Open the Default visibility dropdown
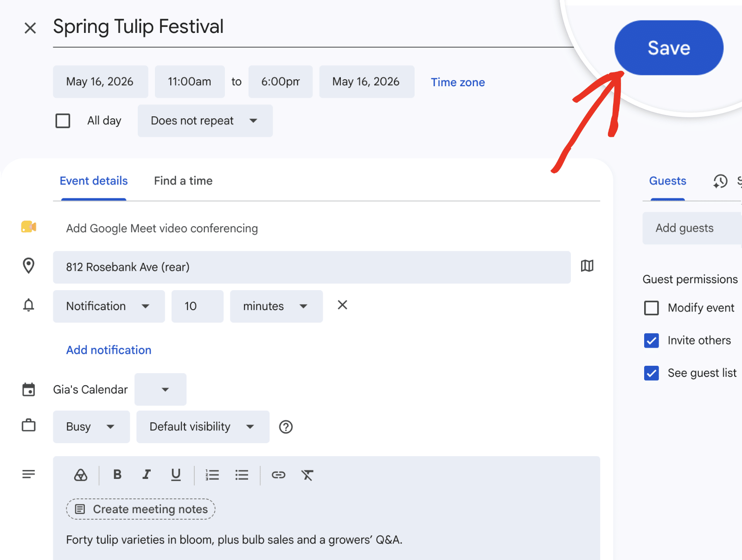The image size is (742, 560). 203,426
